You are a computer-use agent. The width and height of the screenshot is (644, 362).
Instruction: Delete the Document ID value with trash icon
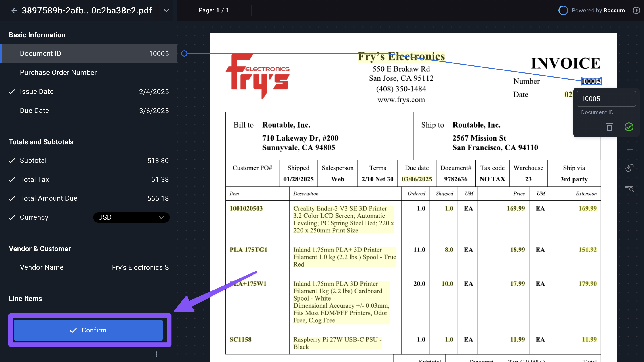click(x=610, y=127)
